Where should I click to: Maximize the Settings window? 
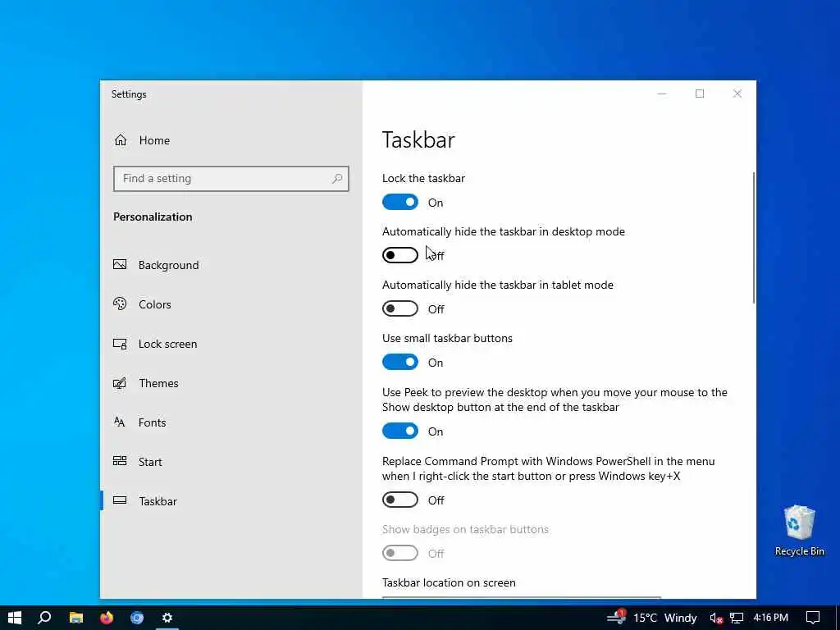pos(700,94)
